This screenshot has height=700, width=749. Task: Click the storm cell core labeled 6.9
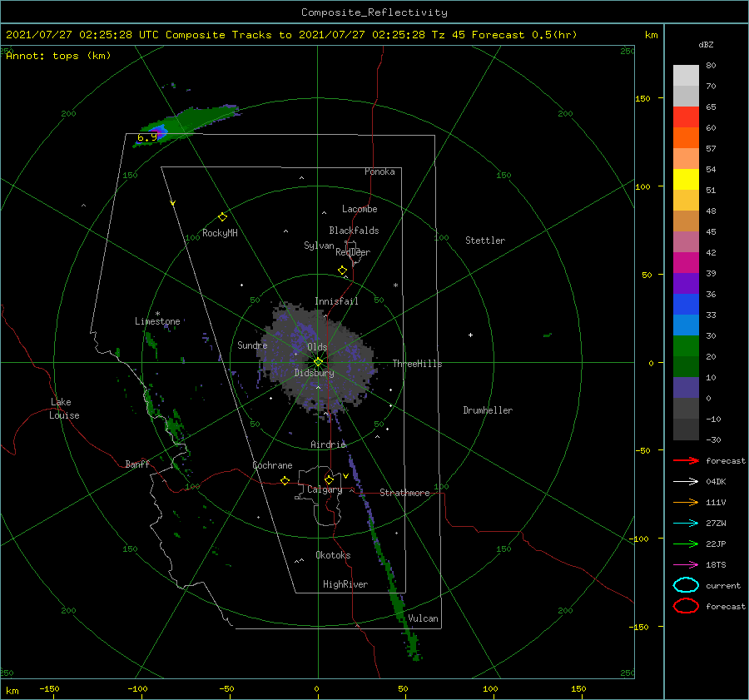pyautogui.click(x=156, y=132)
